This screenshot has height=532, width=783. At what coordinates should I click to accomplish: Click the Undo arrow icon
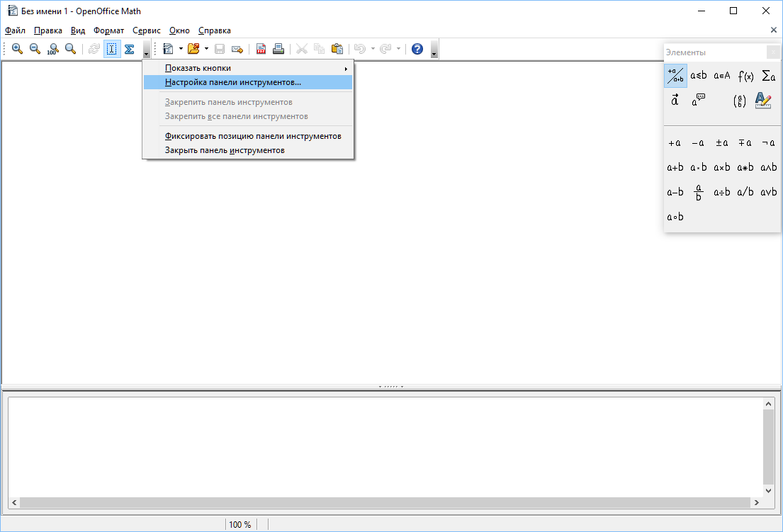(x=360, y=49)
